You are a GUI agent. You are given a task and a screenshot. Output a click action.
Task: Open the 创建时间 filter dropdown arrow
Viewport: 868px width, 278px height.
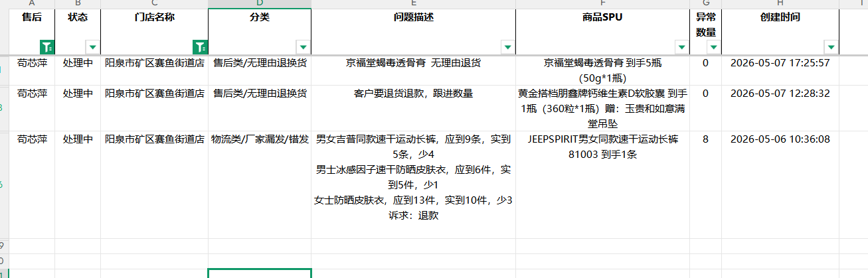coord(831,46)
